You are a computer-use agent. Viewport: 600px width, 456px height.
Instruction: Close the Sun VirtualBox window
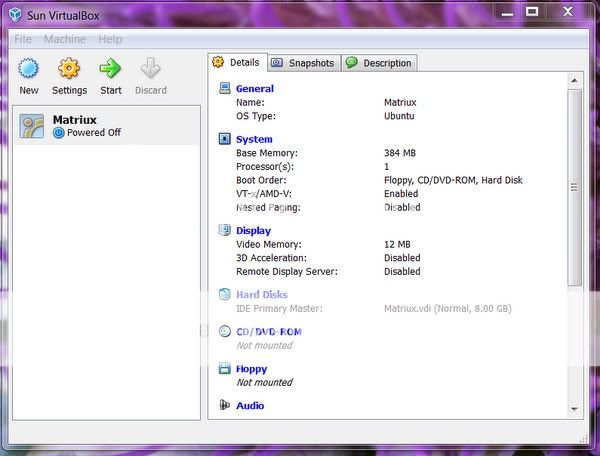tap(568, 12)
